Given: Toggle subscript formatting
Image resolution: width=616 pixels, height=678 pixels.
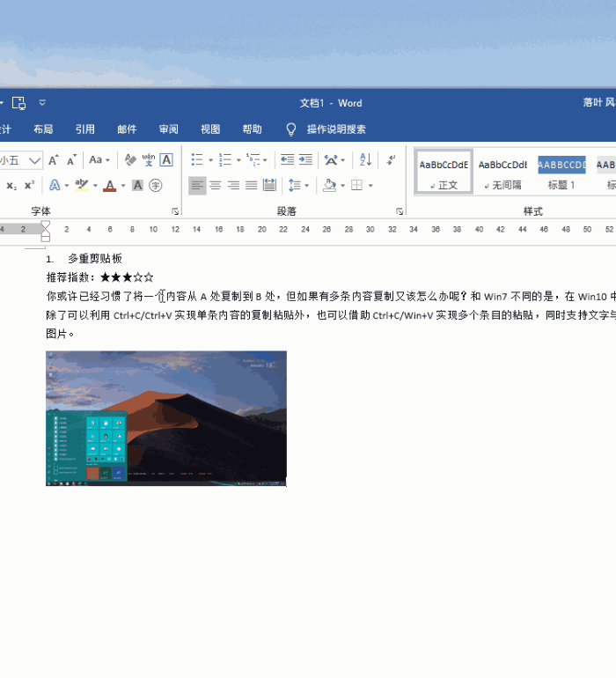Looking at the screenshot, I should [11, 186].
